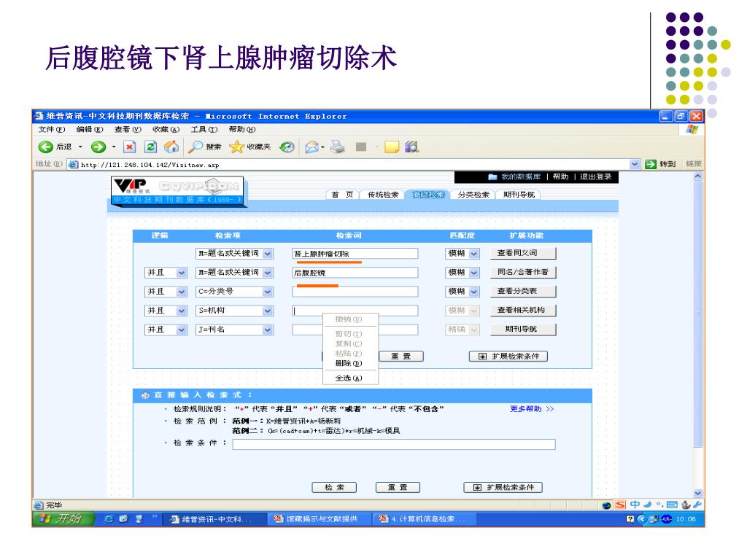Image resolution: width=747 pixels, height=560 pixels.
Task: Click the Windows flag logo in the menu bar
Action: pos(692,130)
